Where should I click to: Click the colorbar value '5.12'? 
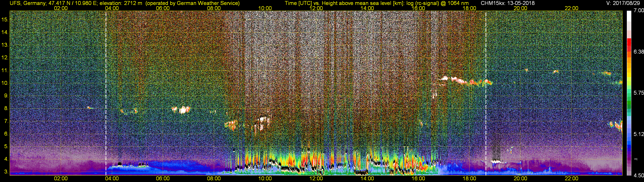coord(639,134)
